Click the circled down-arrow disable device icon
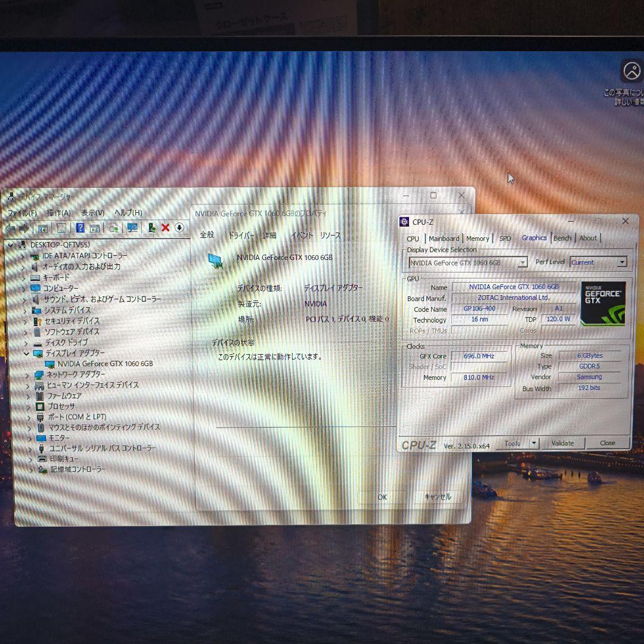This screenshot has width=644, height=644. tap(179, 228)
